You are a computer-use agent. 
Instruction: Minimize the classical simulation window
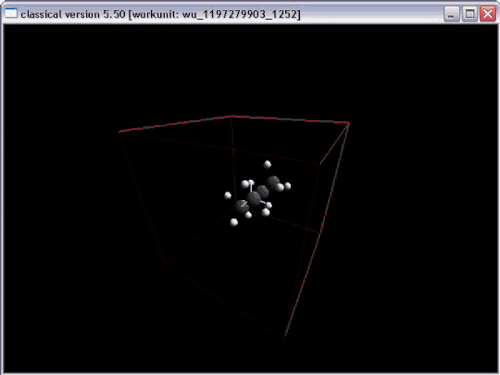(451, 14)
